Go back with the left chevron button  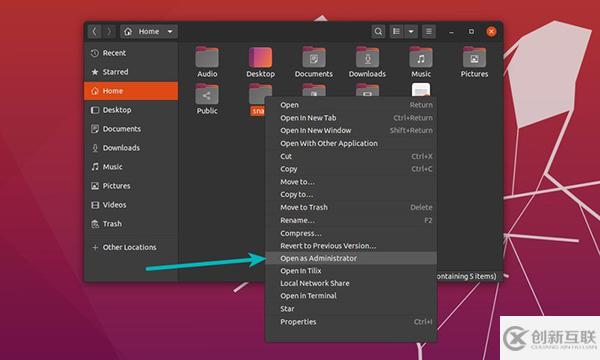[95, 31]
